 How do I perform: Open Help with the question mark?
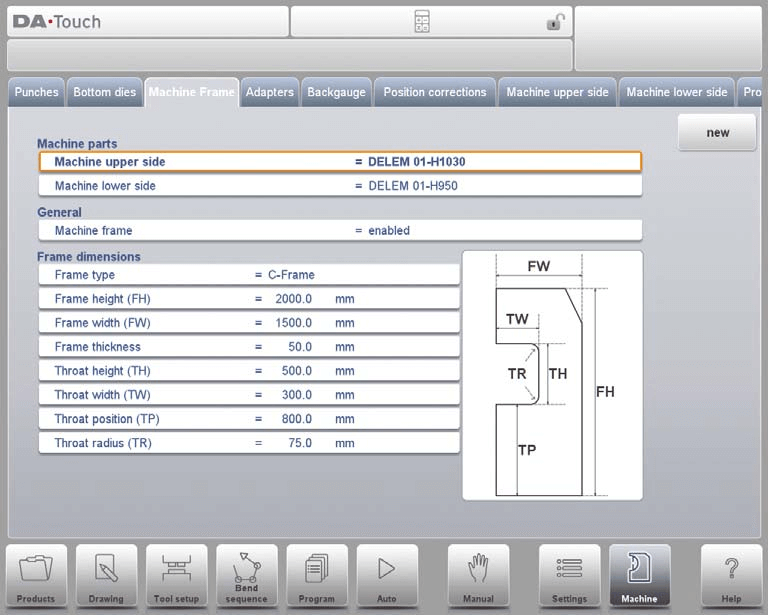pos(731,576)
